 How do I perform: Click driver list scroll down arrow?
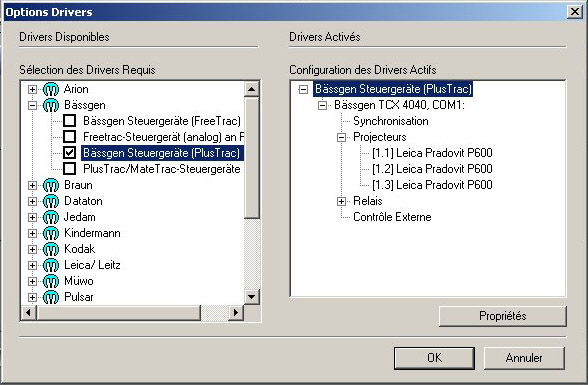pyautogui.click(x=251, y=297)
